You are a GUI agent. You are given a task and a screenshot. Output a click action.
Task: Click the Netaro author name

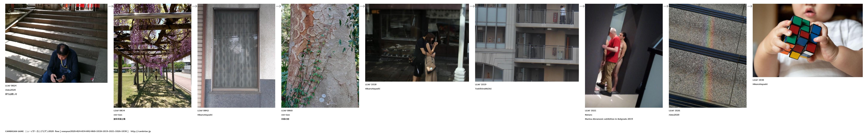click(x=588, y=115)
